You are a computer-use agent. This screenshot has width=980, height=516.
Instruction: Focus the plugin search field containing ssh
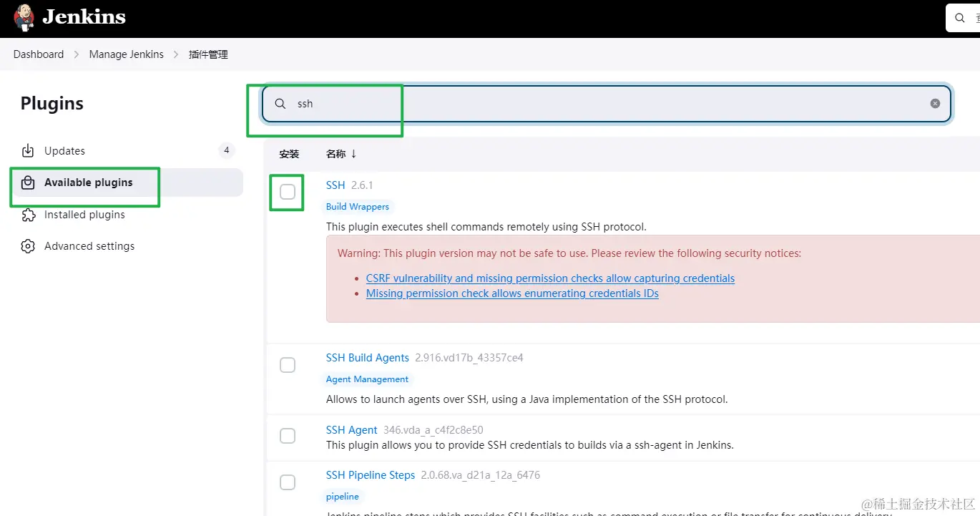tap(607, 104)
